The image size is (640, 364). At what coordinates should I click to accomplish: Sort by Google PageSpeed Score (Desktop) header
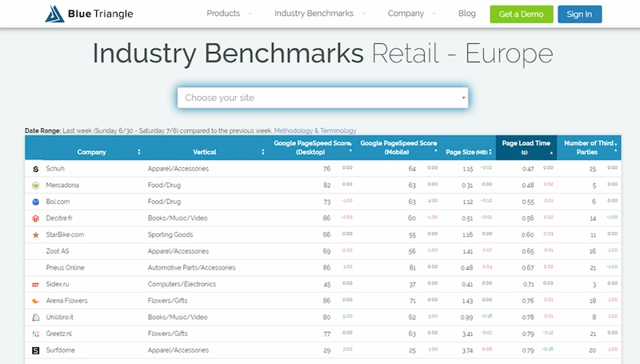[x=312, y=147]
